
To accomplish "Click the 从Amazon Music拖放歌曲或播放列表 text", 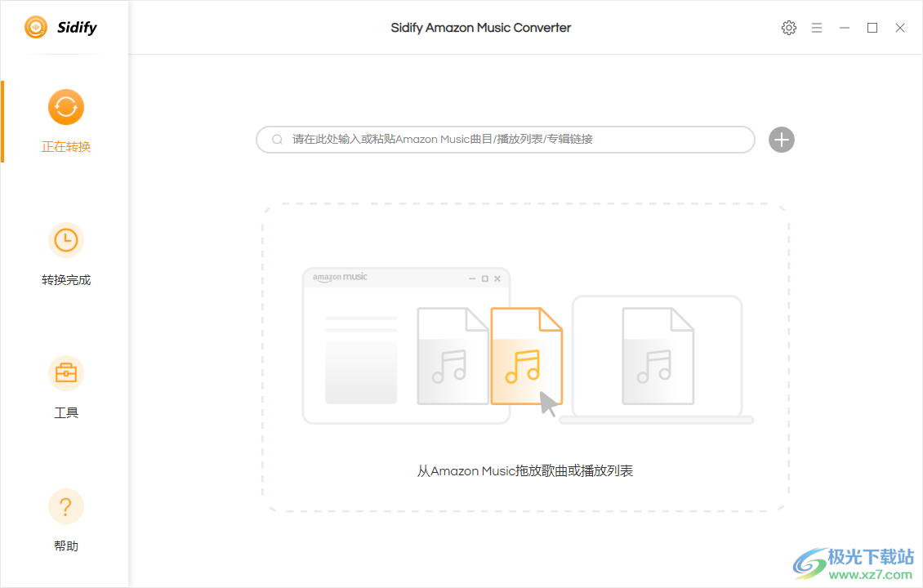I will click(525, 471).
